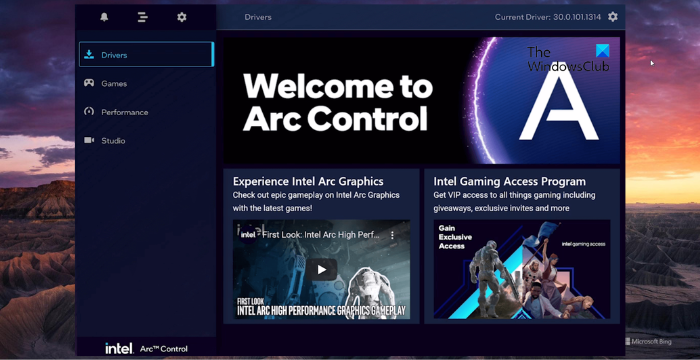
Task: Click the Intel Arc Control logo
Action: 146,348
